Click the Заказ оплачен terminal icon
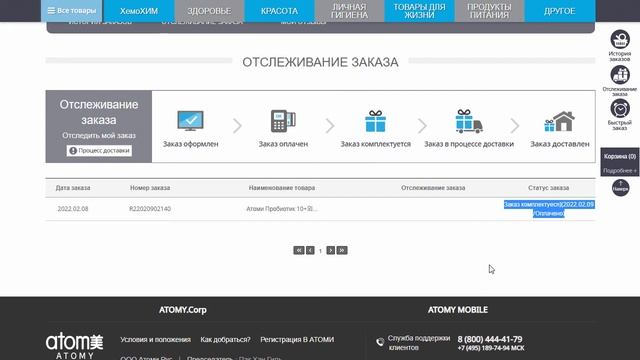The image size is (640, 360). pyautogui.click(x=283, y=120)
